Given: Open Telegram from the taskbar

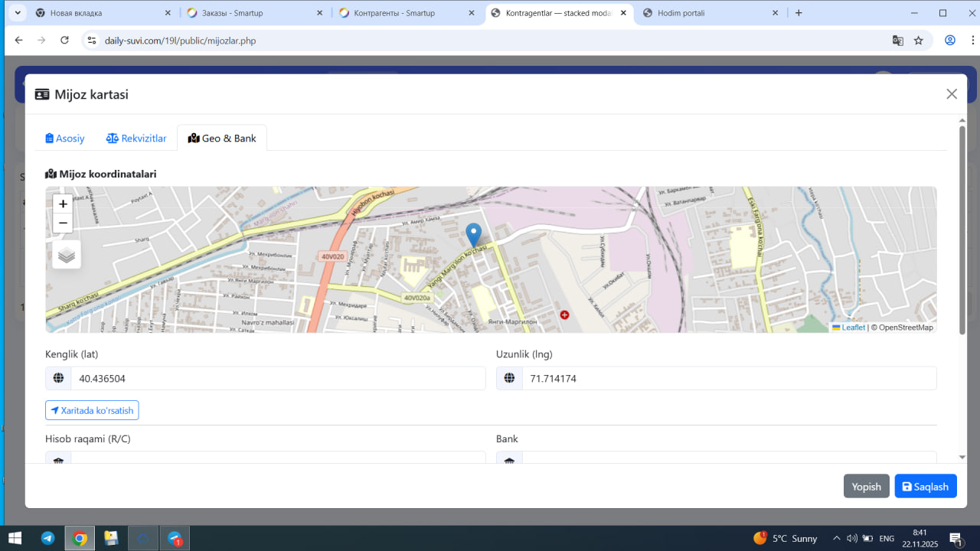Looking at the screenshot, I should click(47, 538).
